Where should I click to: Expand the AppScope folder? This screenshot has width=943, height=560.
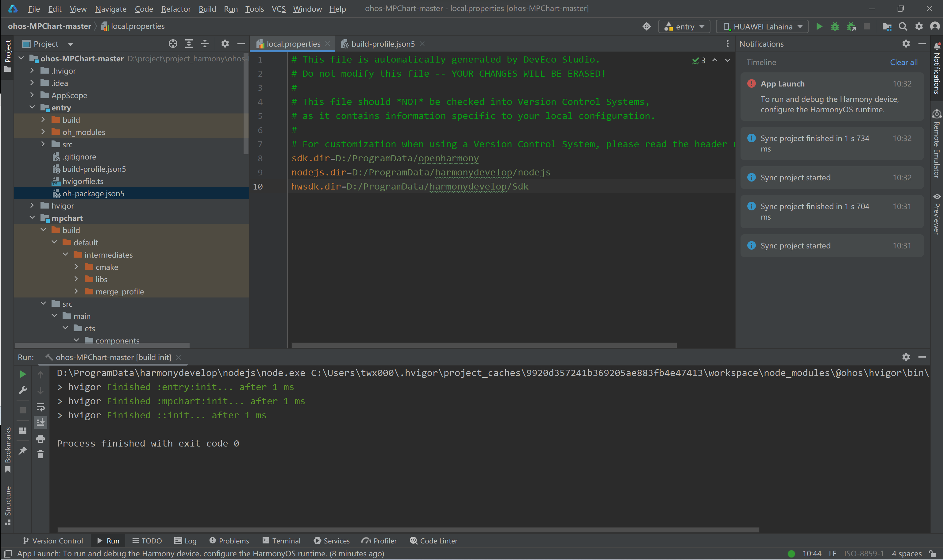pyautogui.click(x=32, y=95)
